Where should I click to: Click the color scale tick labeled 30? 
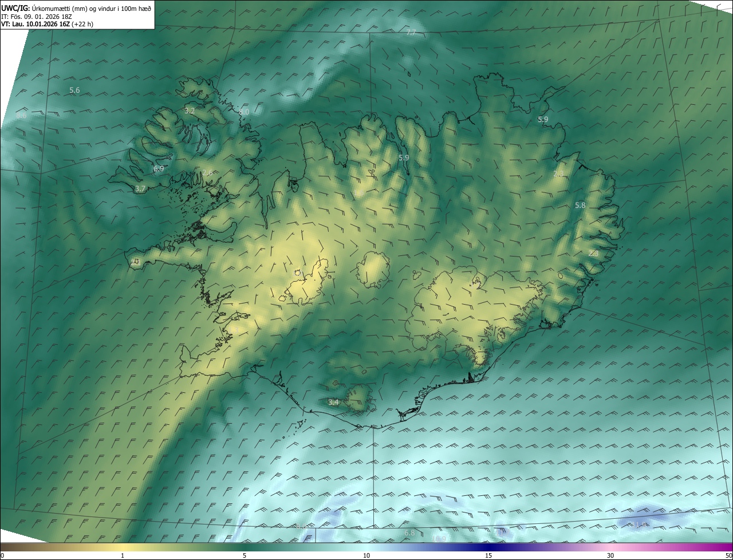(x=610, y=555)
